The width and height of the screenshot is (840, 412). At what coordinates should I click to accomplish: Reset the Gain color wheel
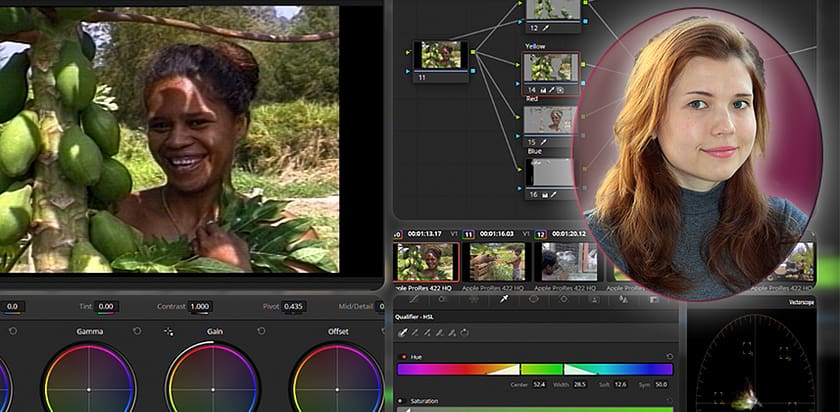261,331
